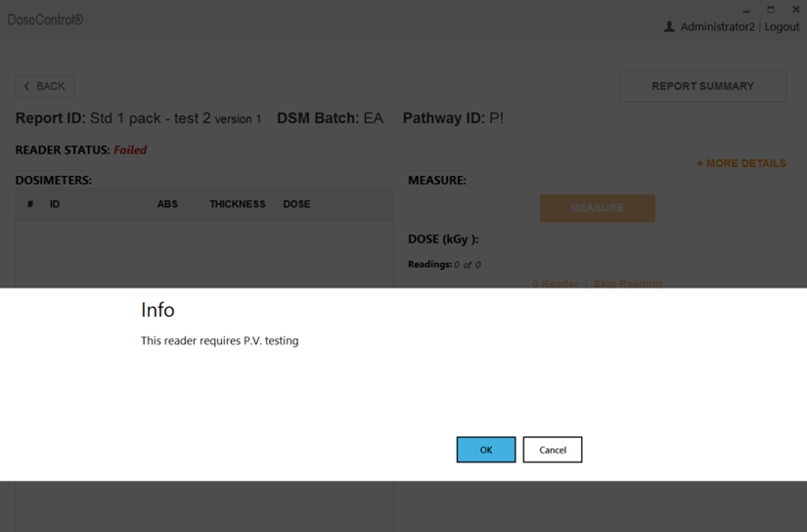
Task: Select the DOSE column header
Action: (296, 204)
